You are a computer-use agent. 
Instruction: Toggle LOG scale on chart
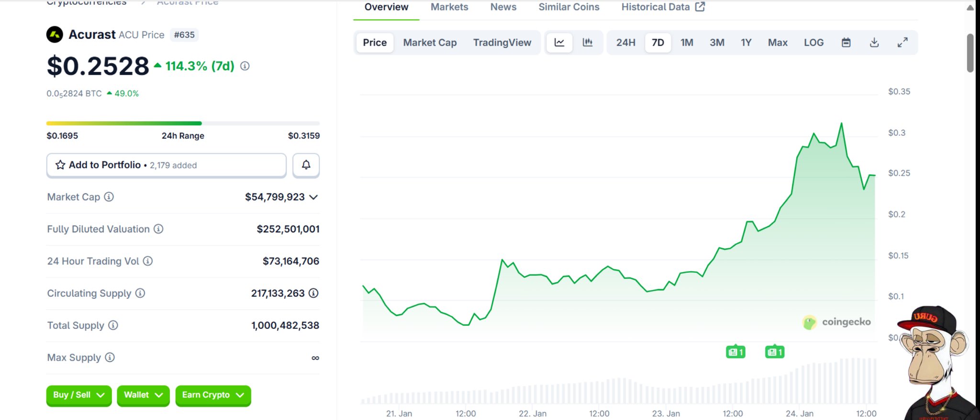pos(813,43)
